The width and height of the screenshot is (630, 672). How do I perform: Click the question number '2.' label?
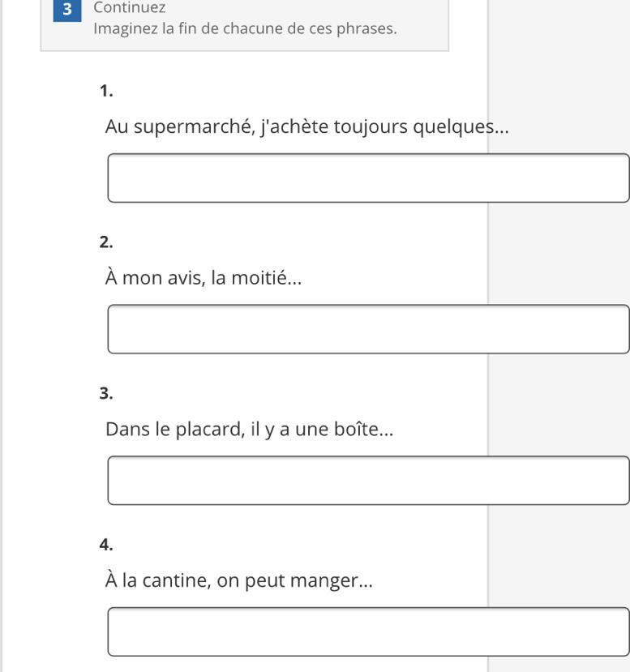[x=106, y=242]
